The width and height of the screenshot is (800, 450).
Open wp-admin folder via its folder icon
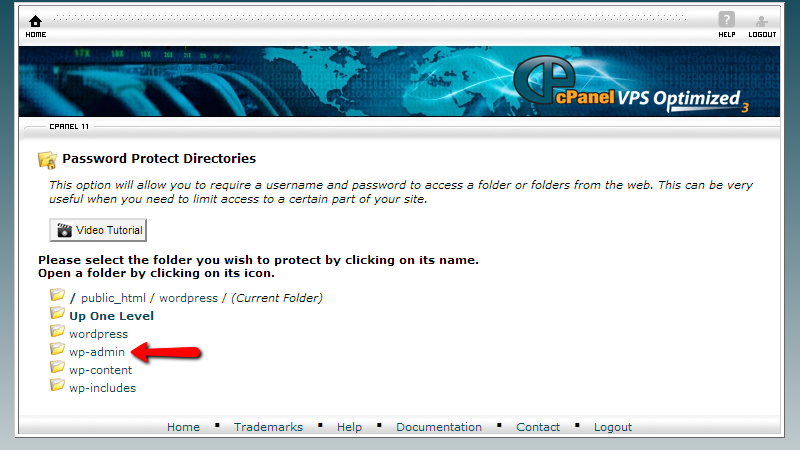[57, 349]
